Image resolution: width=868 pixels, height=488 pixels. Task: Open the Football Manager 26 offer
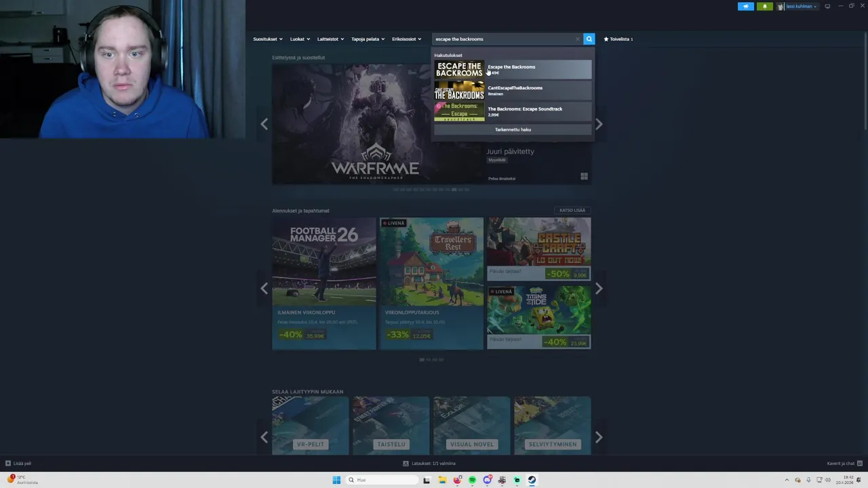pos(323,283)
